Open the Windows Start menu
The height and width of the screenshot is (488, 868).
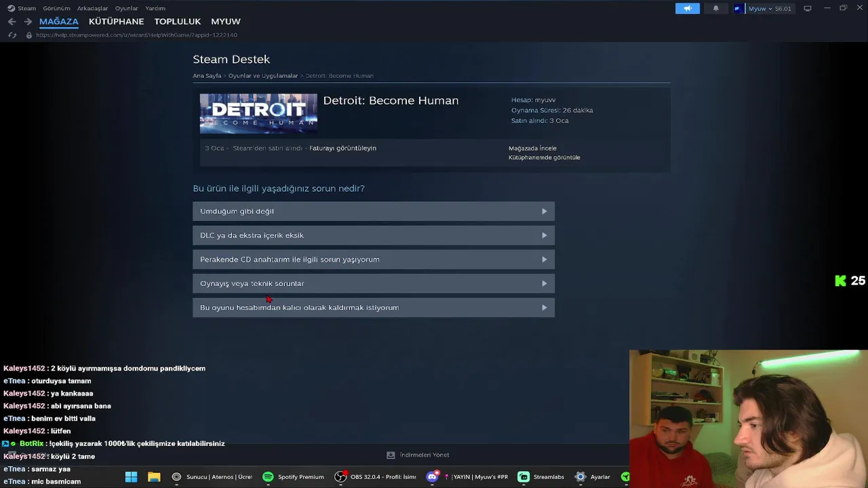point(132,477)
